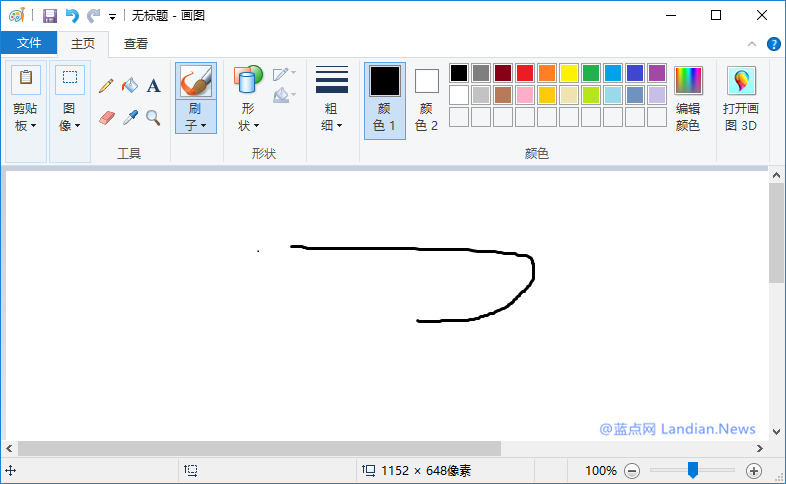Click the Save icon in title bar

click(50, 16)
